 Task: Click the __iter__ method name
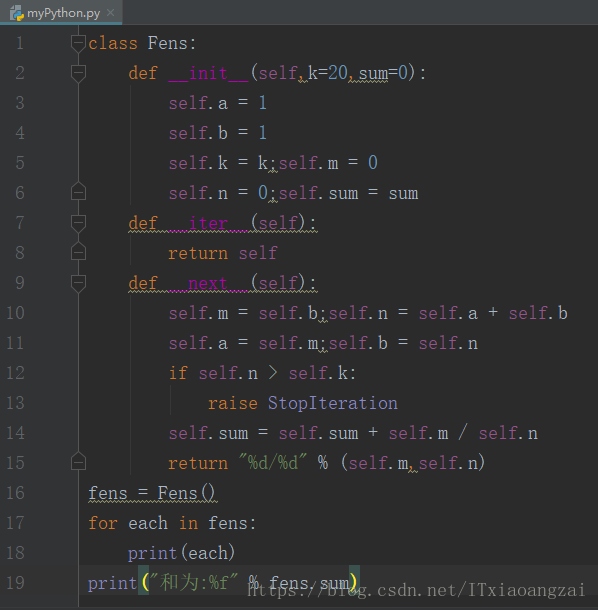pos(208,223)
